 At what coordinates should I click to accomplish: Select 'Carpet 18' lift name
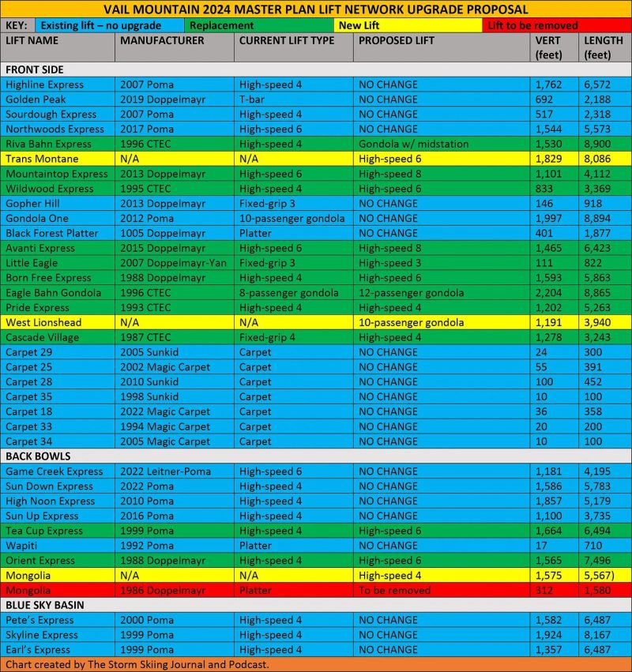(x=28, y=411)
